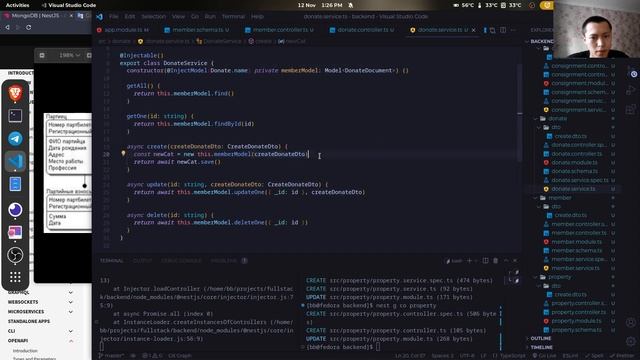Close MongoDB | NestJS browser tab
The image size is (640, 360).
pyautogui.click(x=71, y=16)
